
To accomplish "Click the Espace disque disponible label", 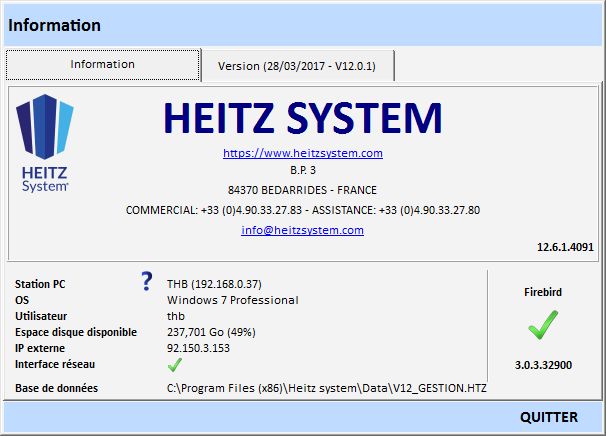I will (76, 332).
